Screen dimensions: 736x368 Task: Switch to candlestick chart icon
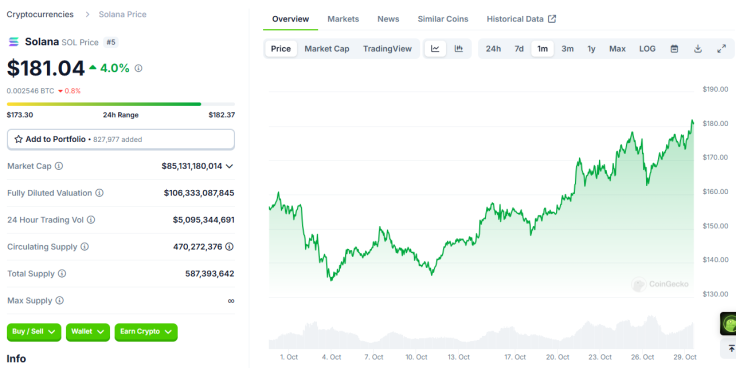tap(459, 49)
